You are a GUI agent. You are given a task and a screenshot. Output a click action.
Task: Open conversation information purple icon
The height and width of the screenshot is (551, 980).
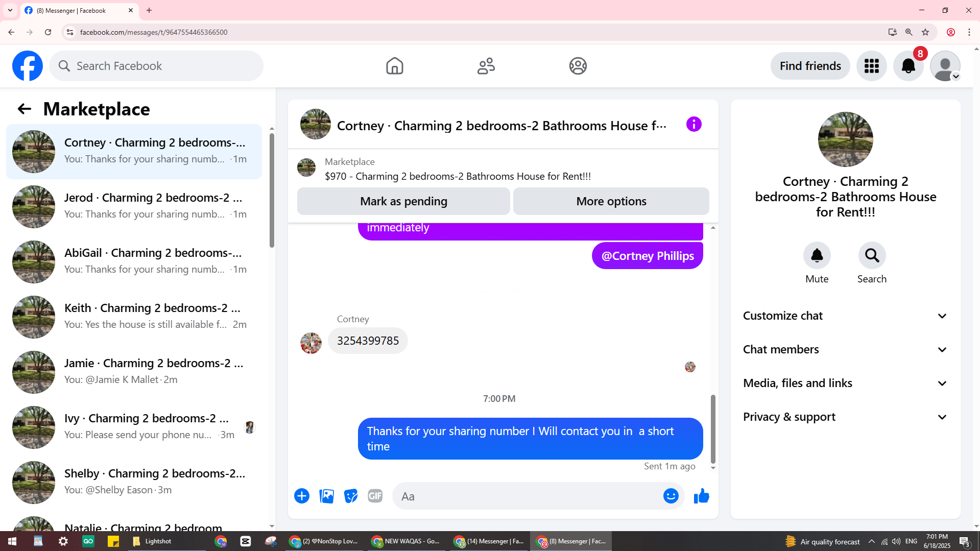tap(694, 124)
